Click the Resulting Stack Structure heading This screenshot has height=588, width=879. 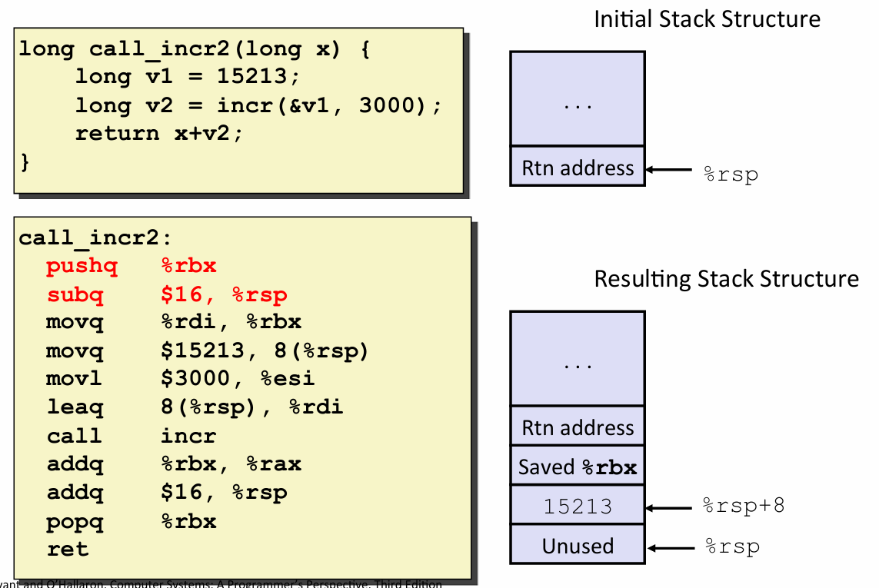pos(726,278)
